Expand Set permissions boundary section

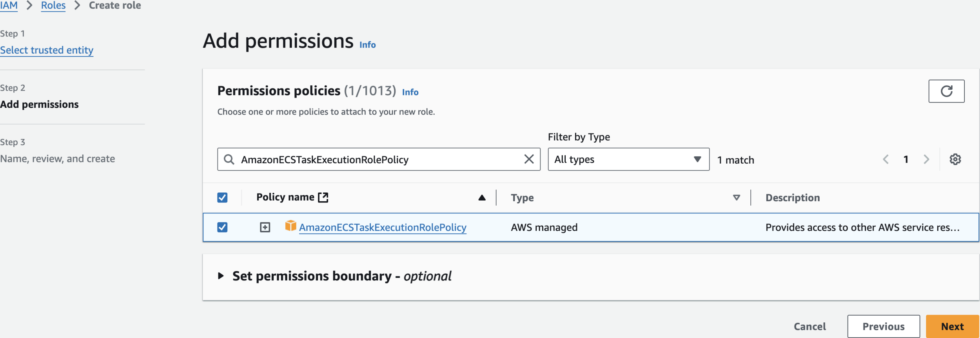[x=221, y=276]
